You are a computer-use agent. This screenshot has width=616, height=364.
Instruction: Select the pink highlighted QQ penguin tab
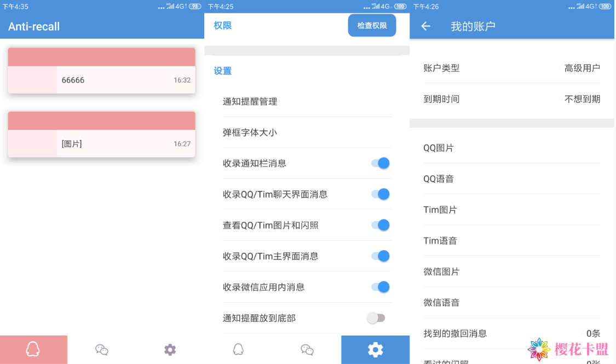pos(33,349)
